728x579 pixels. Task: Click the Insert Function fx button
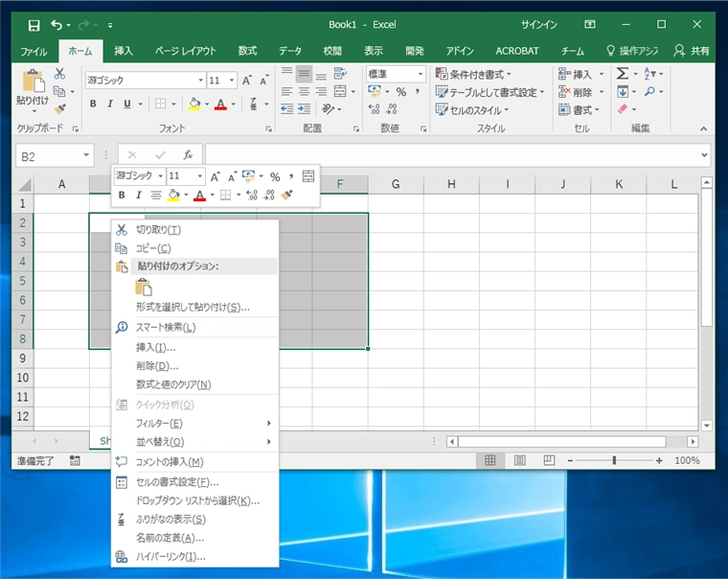188,154
